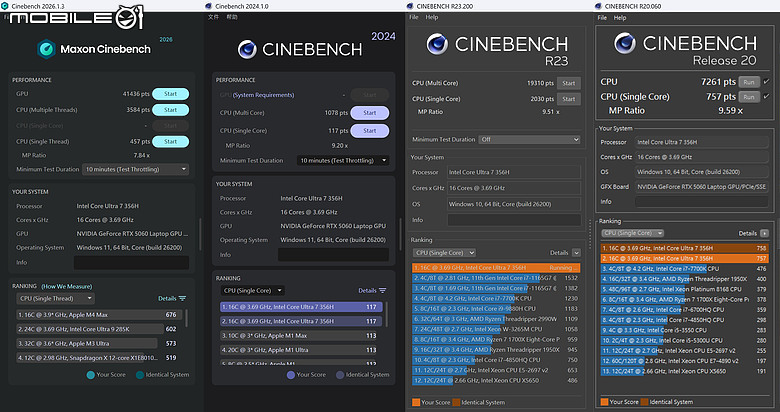Click the Details arrow button in R20 ranking
Image resolution: width=780 pixels, height=412 pixels.
[x=764, y=233]
